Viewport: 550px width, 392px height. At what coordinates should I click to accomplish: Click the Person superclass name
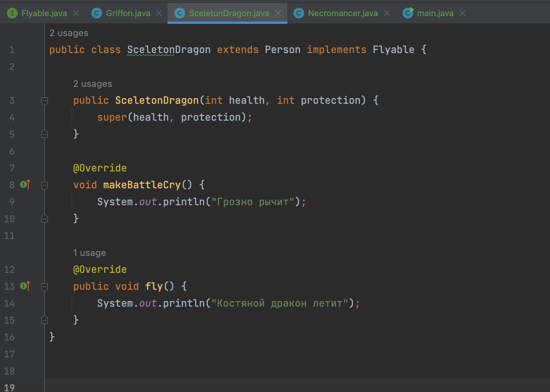283,50
